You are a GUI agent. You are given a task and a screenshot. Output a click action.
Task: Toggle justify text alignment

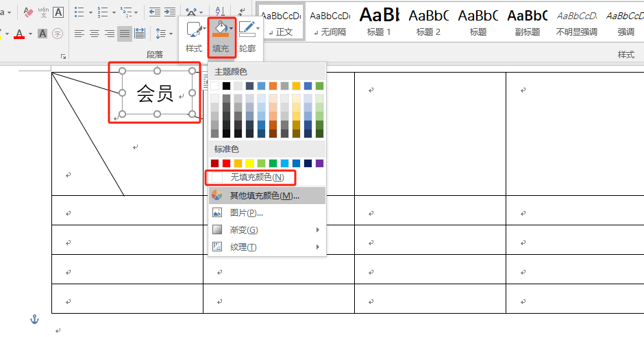tap(124, 33)
